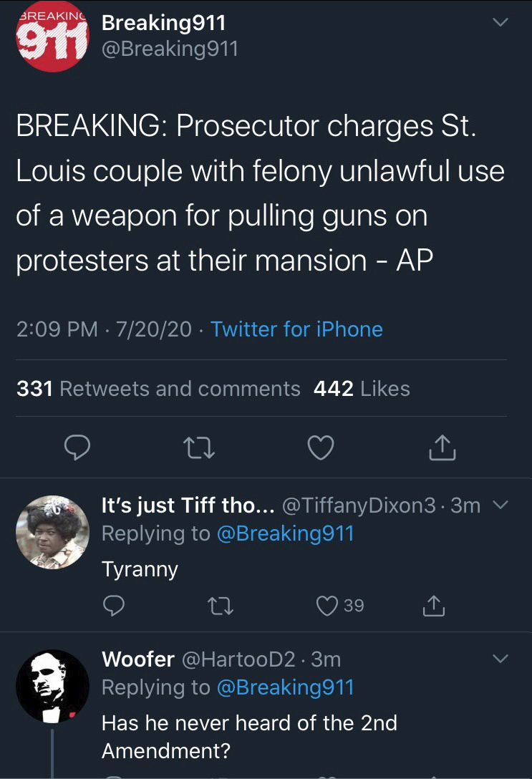
Task: Like the "Tyranny" reply with 39 likes
Action: (x=328, y=606)
